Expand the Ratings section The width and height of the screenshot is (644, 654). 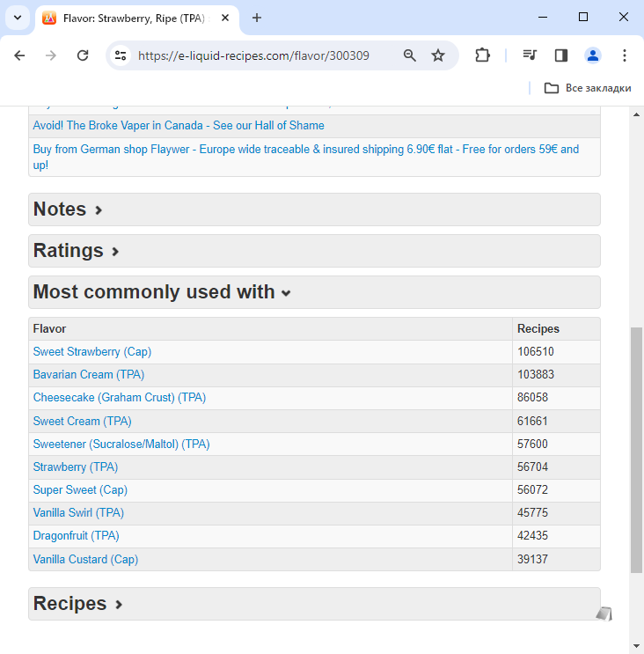coord(314,251)
